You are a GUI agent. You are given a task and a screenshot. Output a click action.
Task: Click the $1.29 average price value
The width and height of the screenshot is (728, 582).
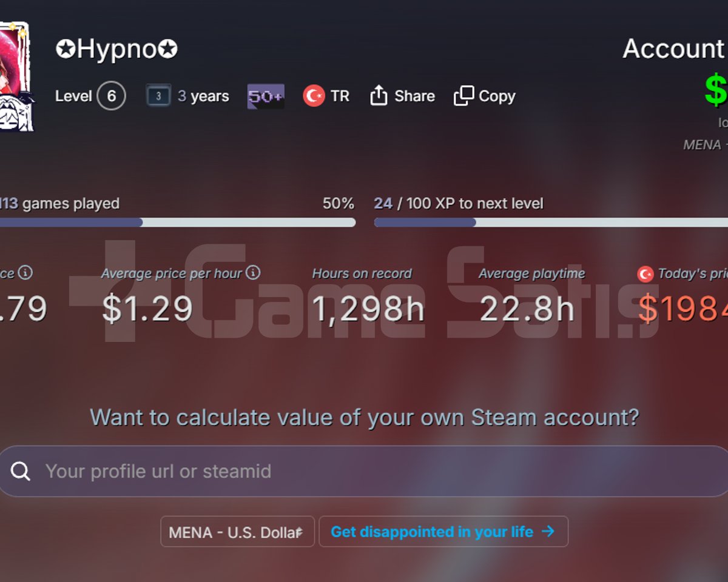coord(147,308)
